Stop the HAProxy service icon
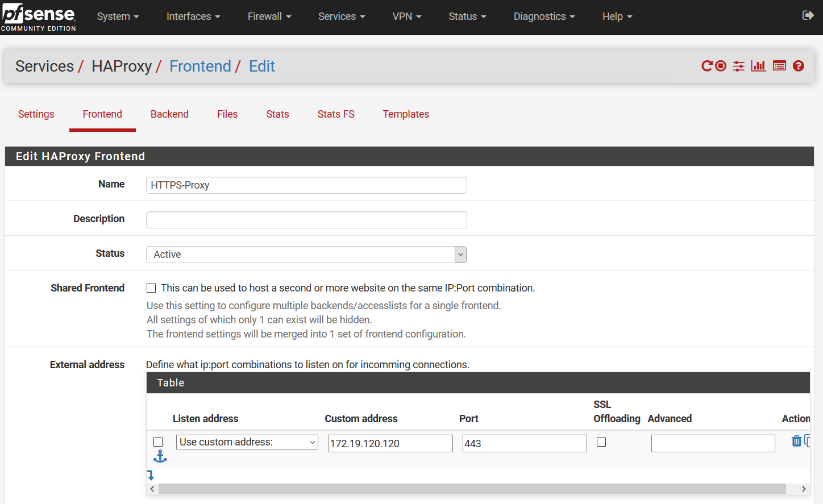This screenshot has width=823, height=504. pos(721,66)
